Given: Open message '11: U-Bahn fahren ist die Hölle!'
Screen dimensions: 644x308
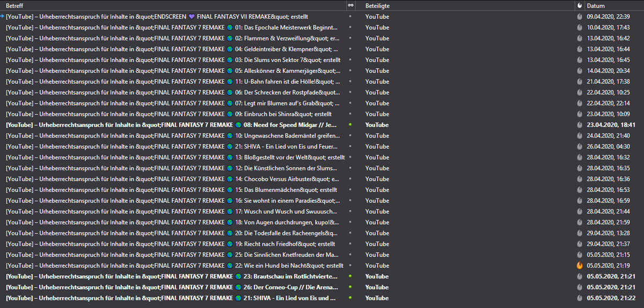Looking at the screenshot, I should (x=173, y=82).
